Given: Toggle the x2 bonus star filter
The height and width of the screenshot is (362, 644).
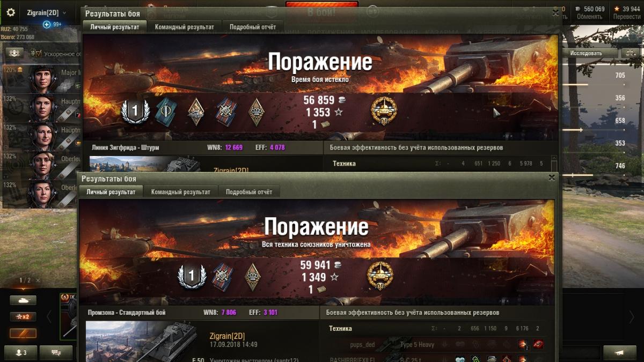Looking at the screenshot, I should [23, 317].
